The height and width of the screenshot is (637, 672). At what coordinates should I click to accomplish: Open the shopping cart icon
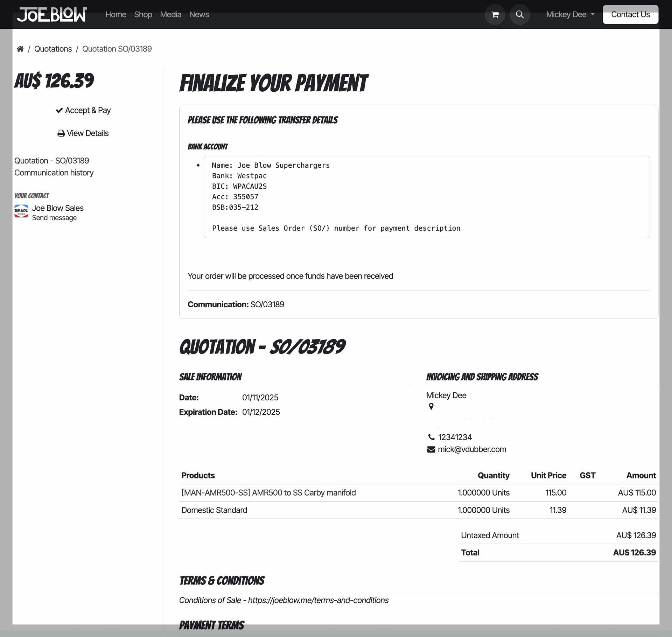(495, 15)
